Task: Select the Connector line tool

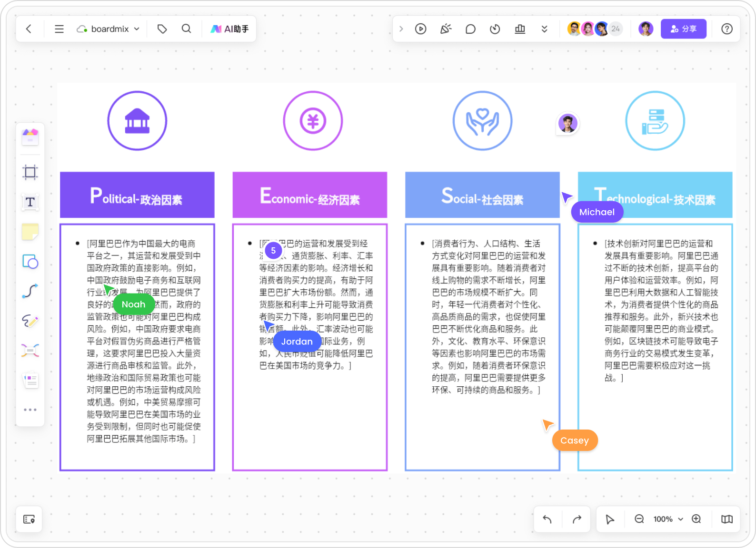Action: pyautogui.click(x=30, y=291)
